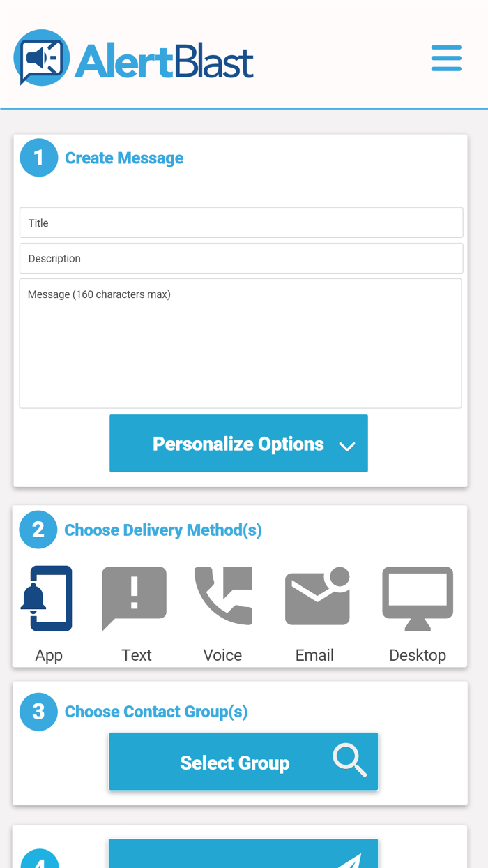Click the AlertBlast wordmark link

pyautogui.click(x=164, y=61)
